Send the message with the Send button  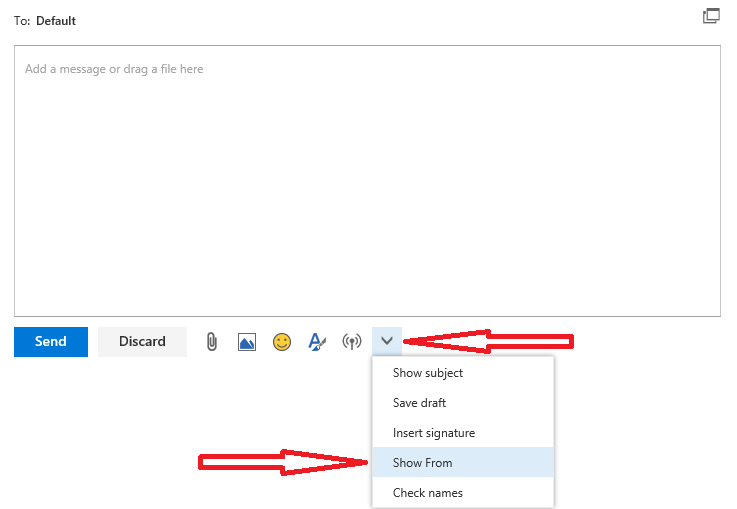pos(51,342)
